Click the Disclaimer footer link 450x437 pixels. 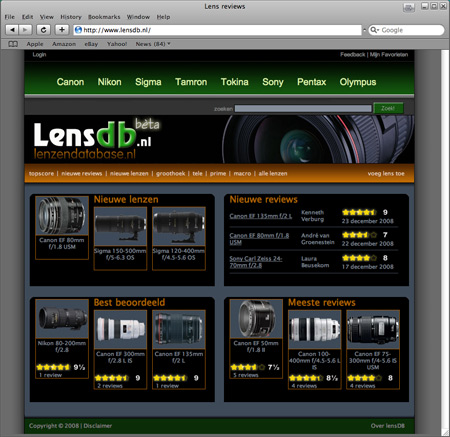pos(98,426)
